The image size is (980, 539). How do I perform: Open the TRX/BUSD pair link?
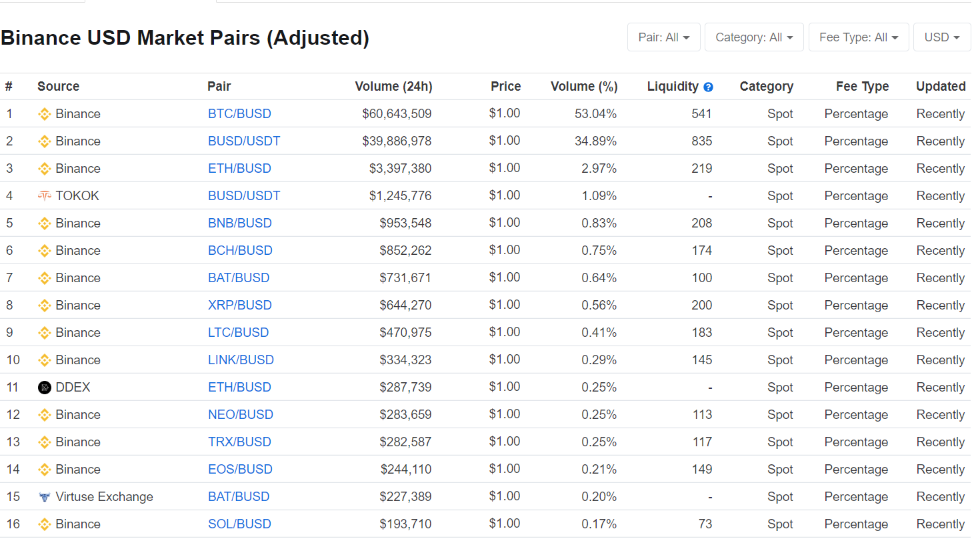coord(239,442)
